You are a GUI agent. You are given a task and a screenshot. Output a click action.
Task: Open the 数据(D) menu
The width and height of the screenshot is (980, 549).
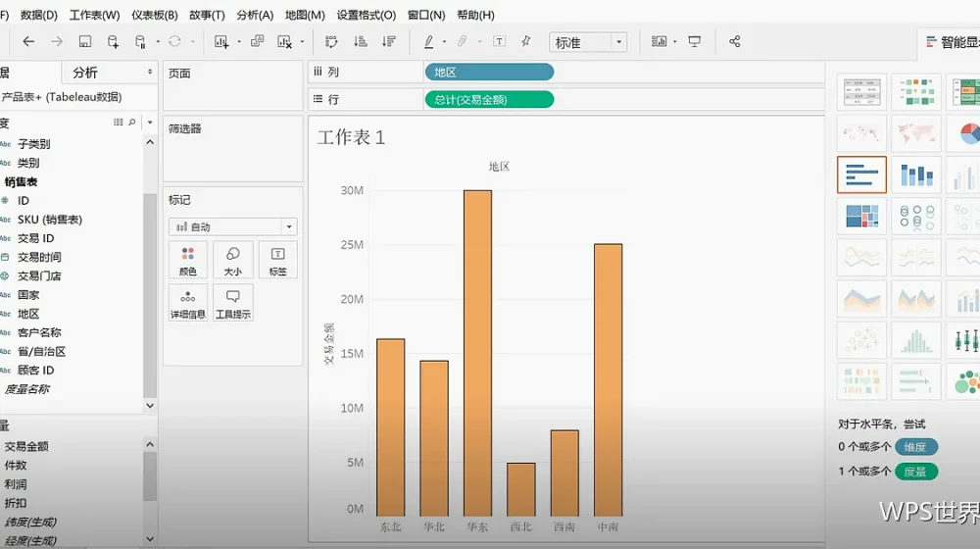39,15
